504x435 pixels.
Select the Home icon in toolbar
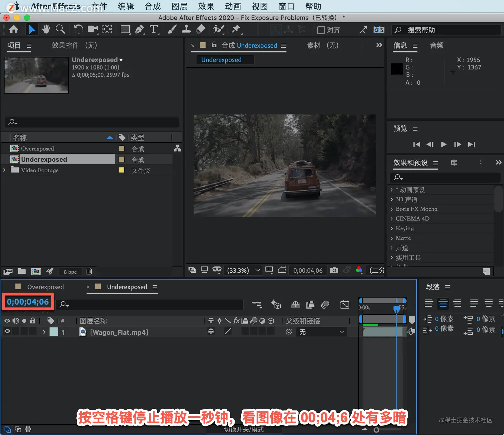coord(14,30)
